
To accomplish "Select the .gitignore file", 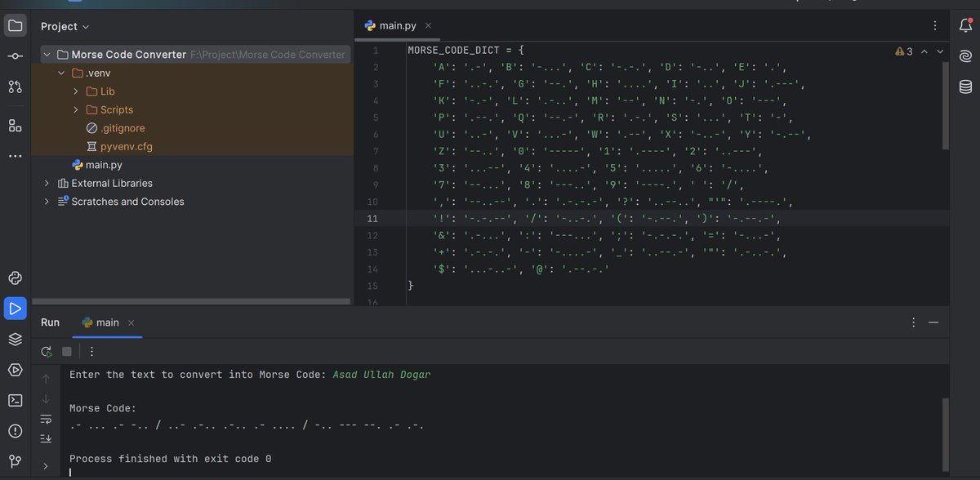I will click(x=115, y=128).
